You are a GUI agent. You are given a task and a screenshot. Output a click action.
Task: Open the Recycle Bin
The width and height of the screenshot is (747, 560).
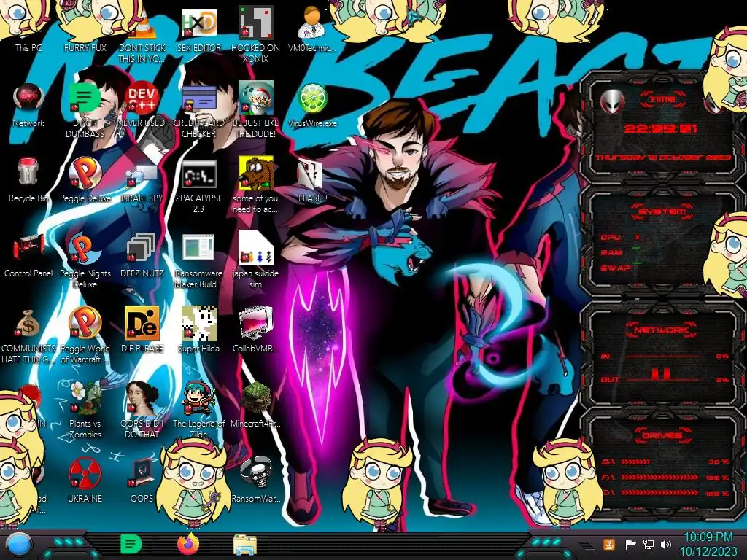(28, 180)
